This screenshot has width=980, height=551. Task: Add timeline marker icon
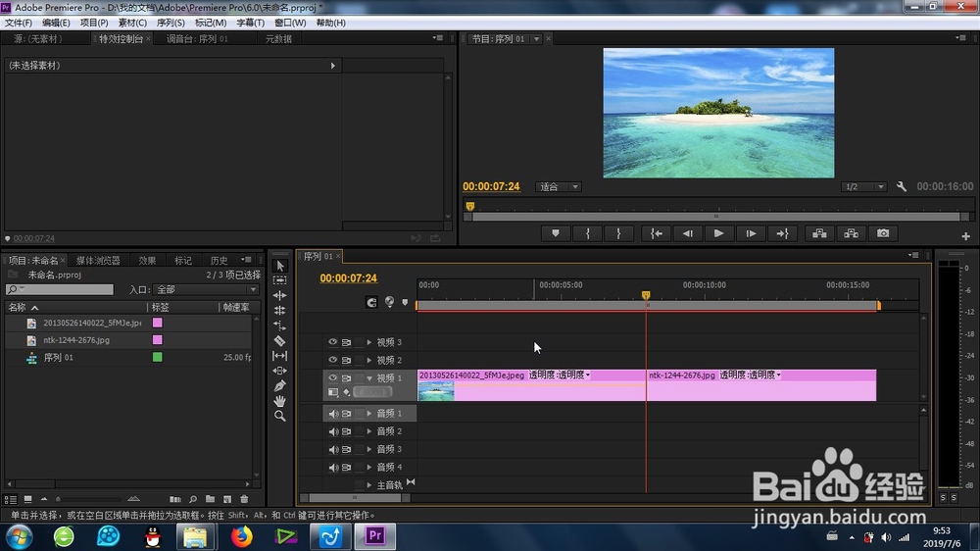405,303
